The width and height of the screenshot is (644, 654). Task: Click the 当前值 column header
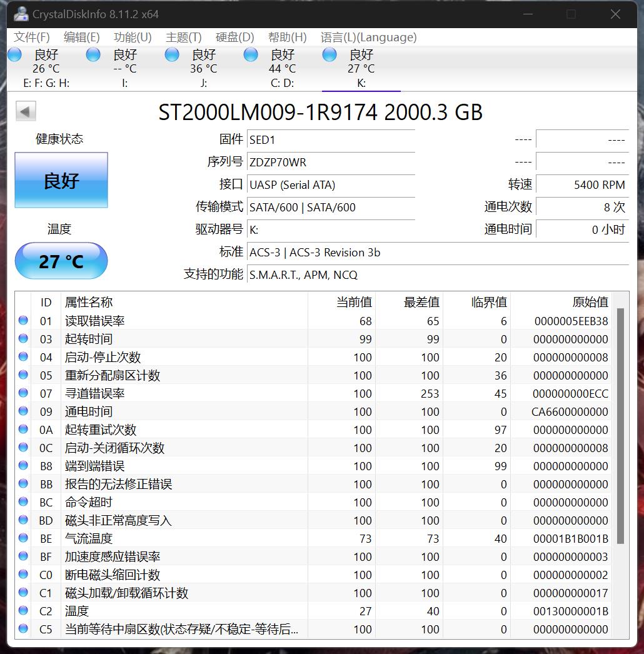click(341, 302)
